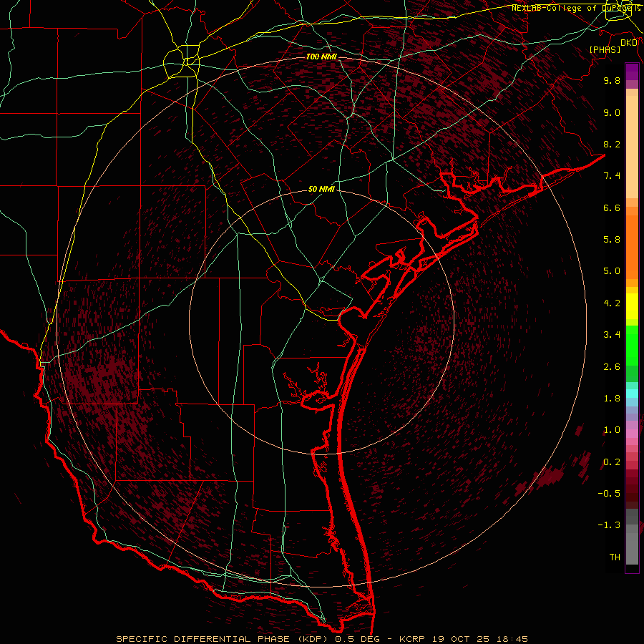Select the bright yellow segment of the color bar
The image size is (644, 644).
[x=632, y=306]
